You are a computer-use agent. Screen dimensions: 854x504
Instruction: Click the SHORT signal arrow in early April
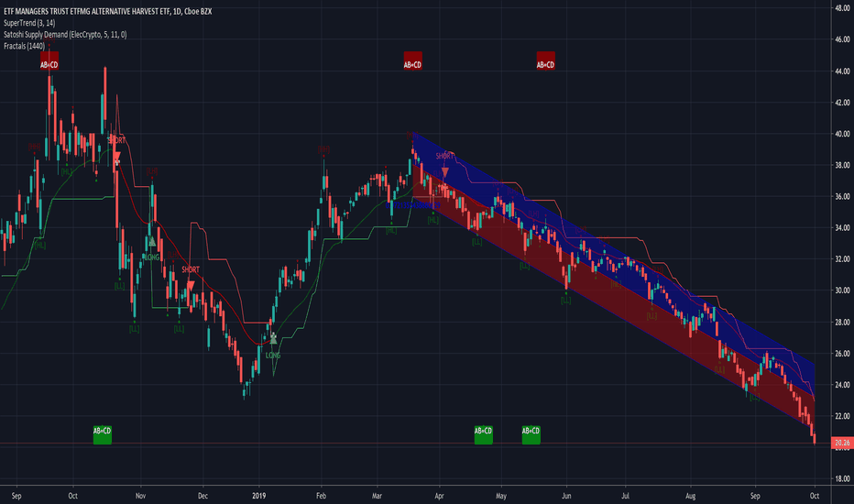click(445, 172)
